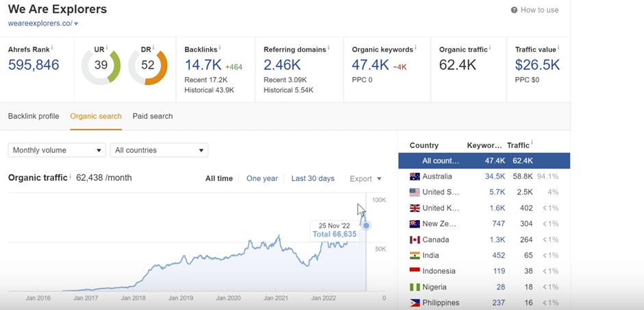Open the Monthly volume dropdown
The width and height of the screenshot is (644, 310).
(x=57, y=150)
